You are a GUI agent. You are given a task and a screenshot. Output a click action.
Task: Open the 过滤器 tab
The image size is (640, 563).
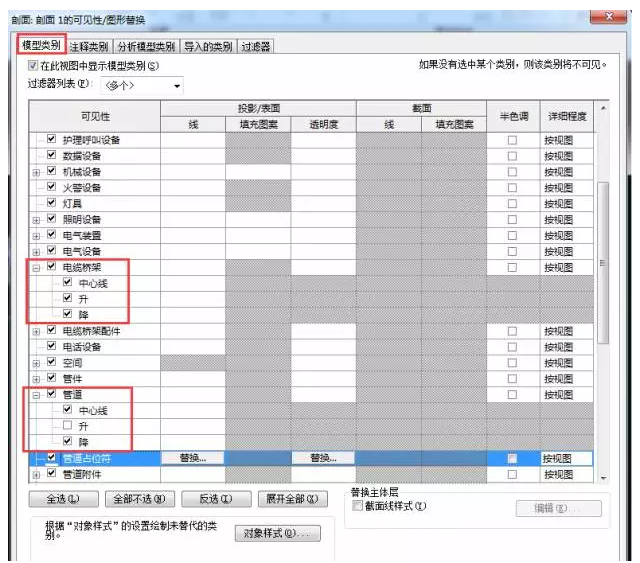pyautogui.click(x=256, y=47)
